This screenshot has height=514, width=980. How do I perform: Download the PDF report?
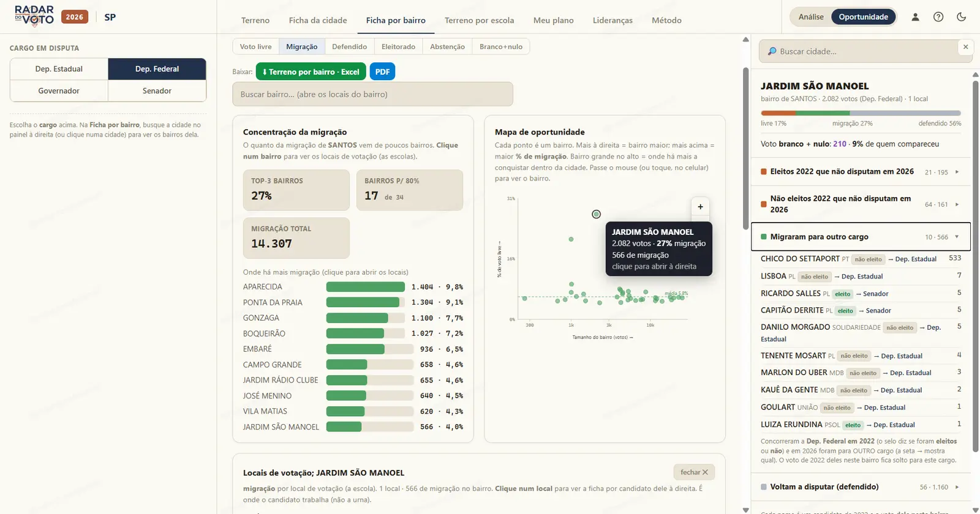pyautogui.click(x=382, y=72)
